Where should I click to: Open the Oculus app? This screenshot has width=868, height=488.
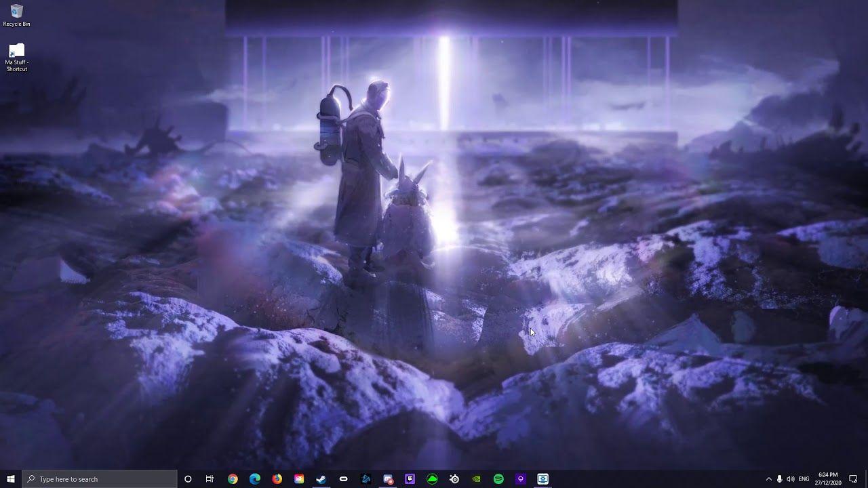point(344,479)
